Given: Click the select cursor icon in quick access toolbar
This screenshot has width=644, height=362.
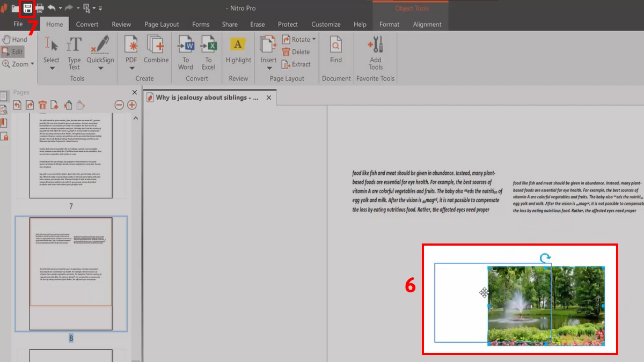Looking at the screenshot, I should tap(86, 8).
